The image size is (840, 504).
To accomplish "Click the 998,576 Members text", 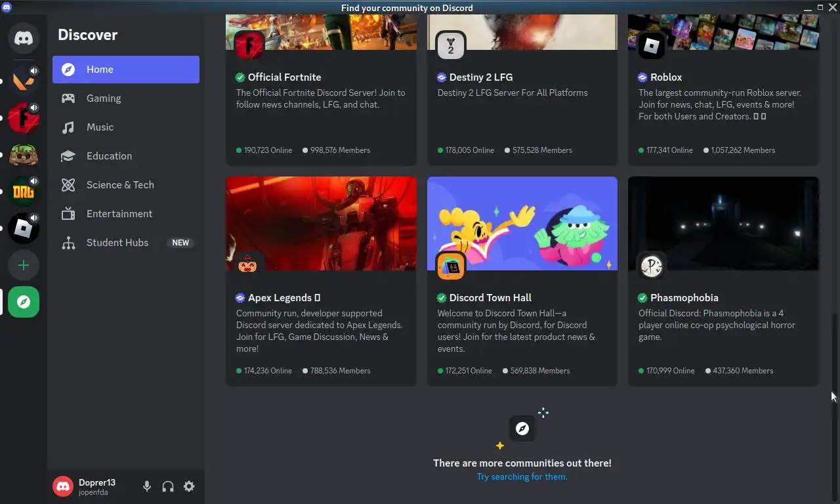I will click(x=340, y=150).
